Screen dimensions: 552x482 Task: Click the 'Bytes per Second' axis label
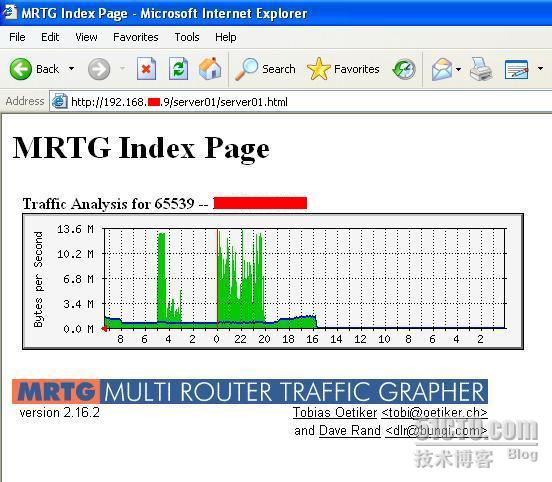coord(38,279)
